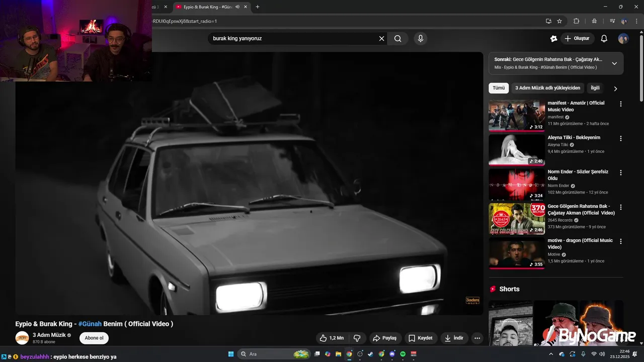The width and height of the screenshot is (644, 362).
Task: Open options for Gece Gölgenin Rahatına Bak video
Action: tap(620, 207)
